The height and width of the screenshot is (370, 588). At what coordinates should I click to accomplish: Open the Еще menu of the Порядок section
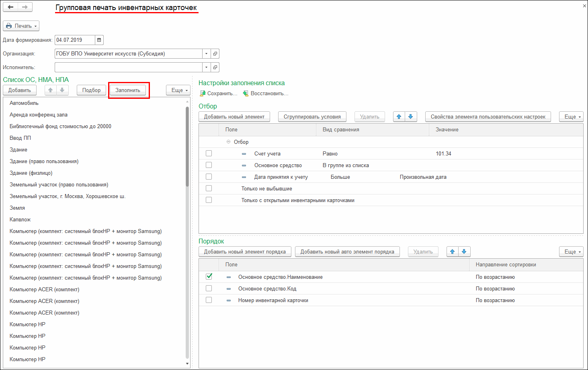[571, 251]
